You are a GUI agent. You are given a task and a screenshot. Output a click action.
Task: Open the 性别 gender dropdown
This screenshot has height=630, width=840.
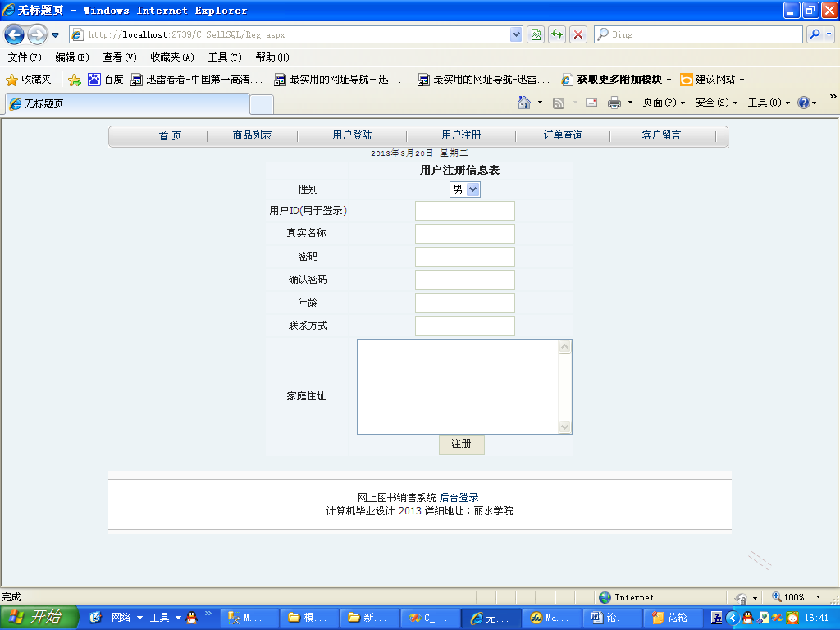coord(465,189)
